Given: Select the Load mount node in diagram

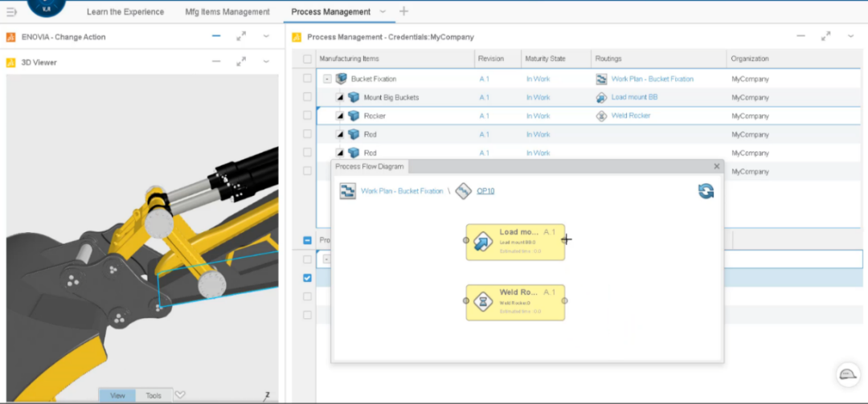Looking at the screenshot, I should tap(515, 242).
